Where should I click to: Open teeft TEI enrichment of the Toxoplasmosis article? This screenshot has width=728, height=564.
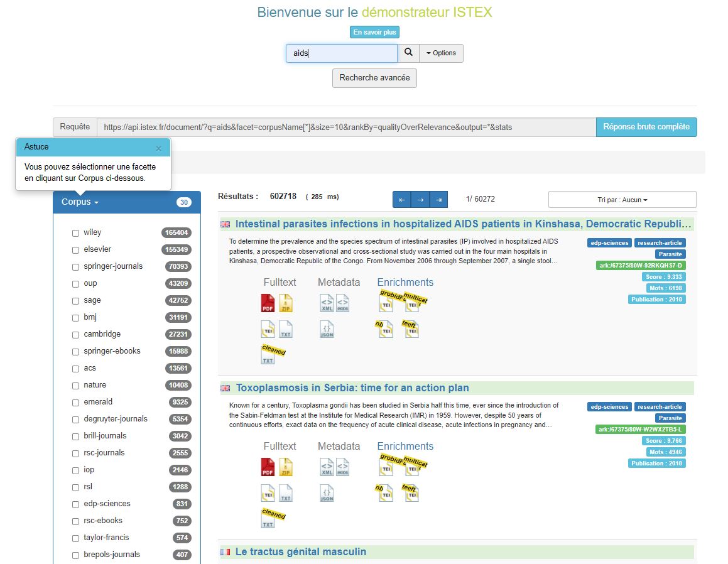411,493
